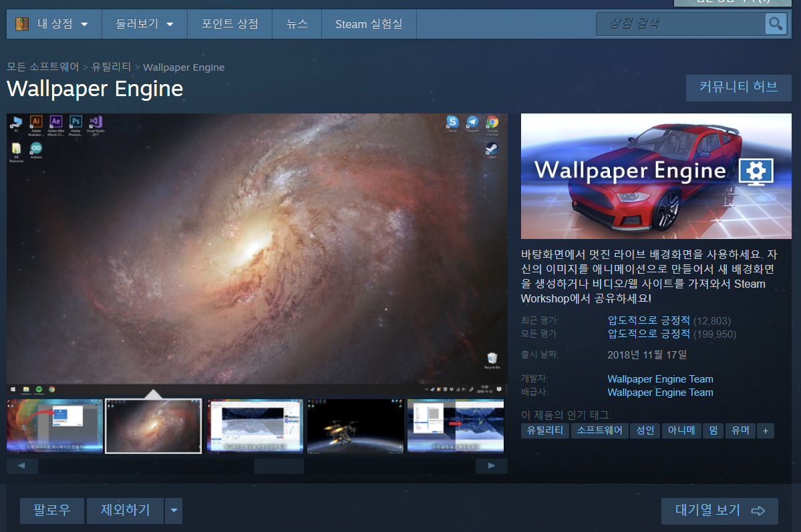The width and height of the screenshot is (801, 532).
Task: Go to the 뉴스 menu item
Action: [x=297, y=24]
